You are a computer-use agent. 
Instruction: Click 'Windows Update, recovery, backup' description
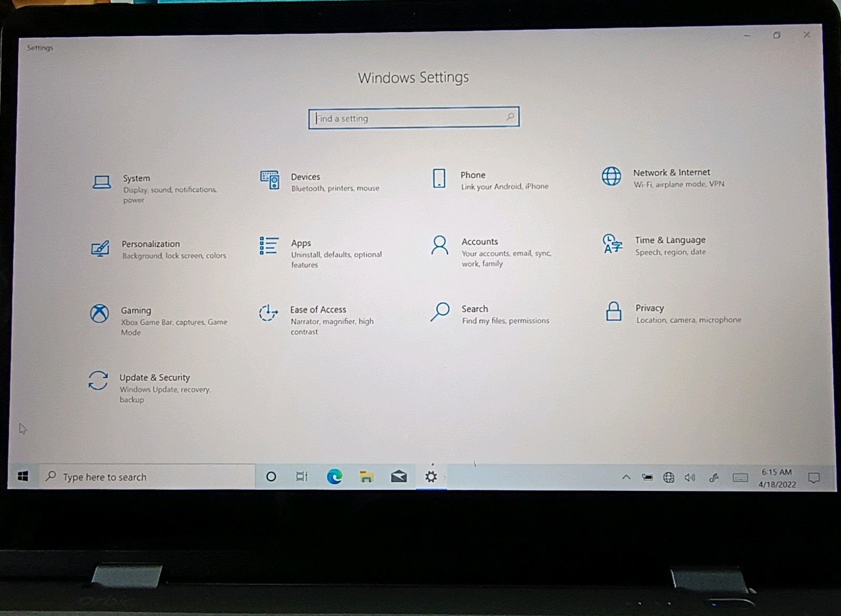165,395
